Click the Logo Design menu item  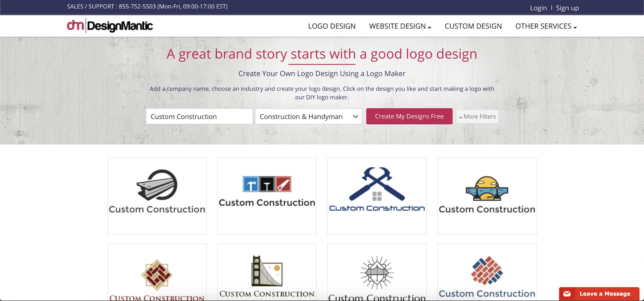(332, 26)
